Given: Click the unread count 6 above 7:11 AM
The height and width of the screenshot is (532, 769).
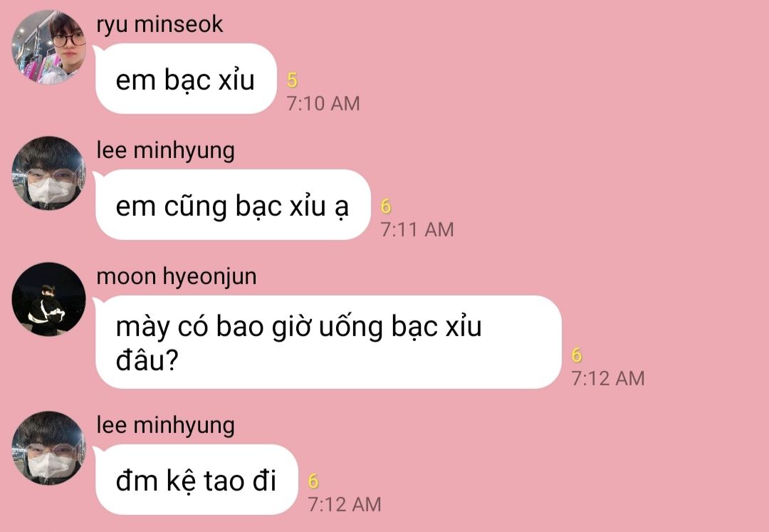Looking at the screenshot, I should point(387,207).
